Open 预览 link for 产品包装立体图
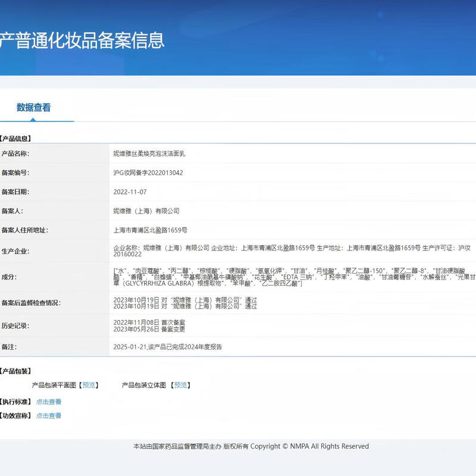Viewport: 476px width, 476px height. click(180, 385)
